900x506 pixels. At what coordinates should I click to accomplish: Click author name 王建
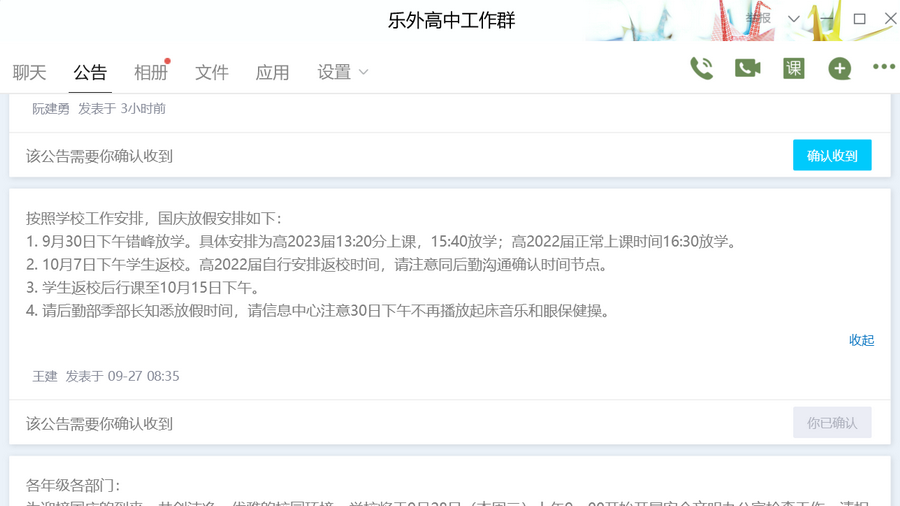coord(45,376)
